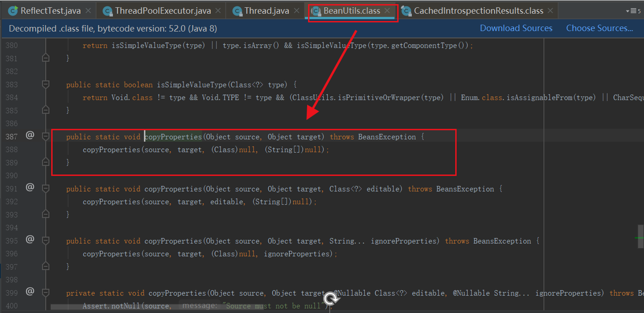Screen dimensions: 644x313
Task: Collapse the copyProperties method at line 387
Action: (45, 136)
